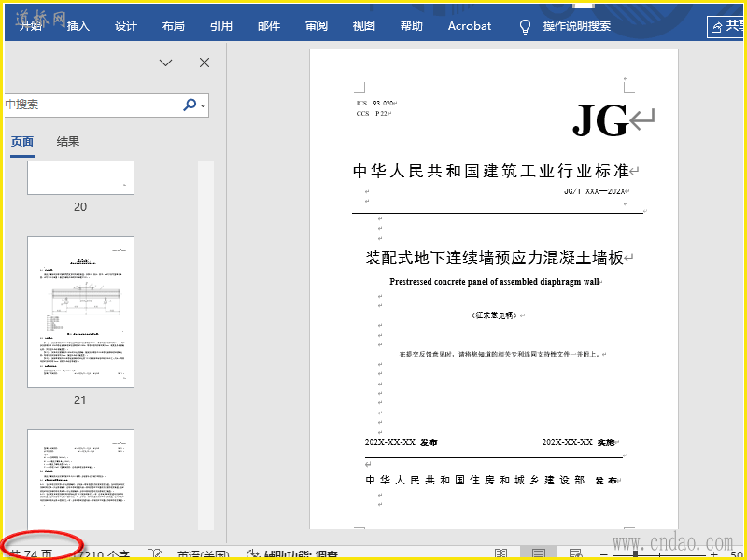Click the zoom slider handle
This screenshot has height=560, width=747.
(637, 554)
